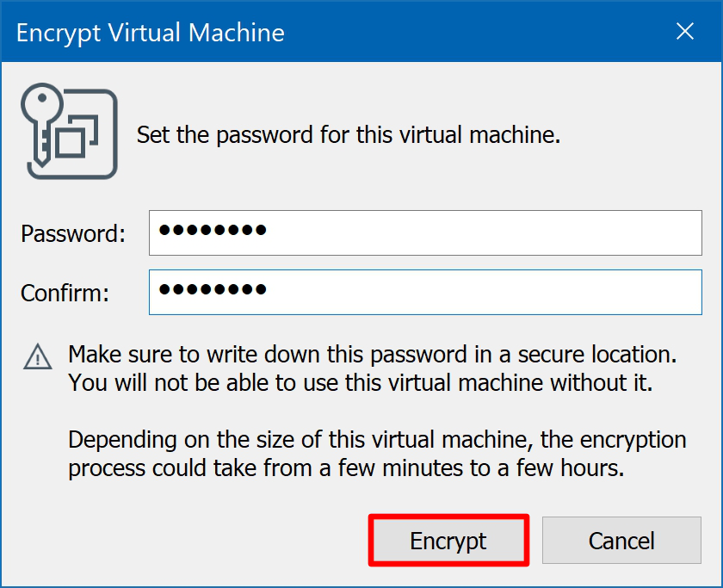723x588 pixels.
Task: Focus the Password input field
Action: tap(482, 232)
